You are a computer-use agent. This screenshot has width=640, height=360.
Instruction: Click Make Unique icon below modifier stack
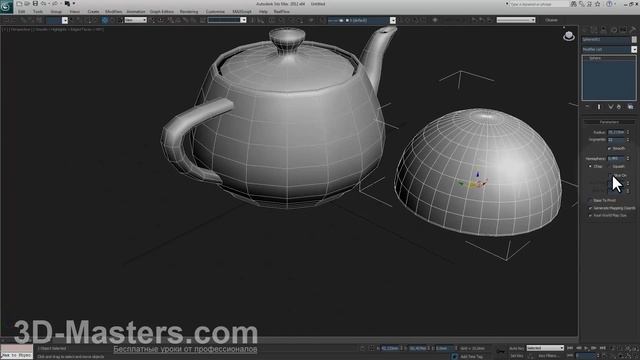coord(611,107)
